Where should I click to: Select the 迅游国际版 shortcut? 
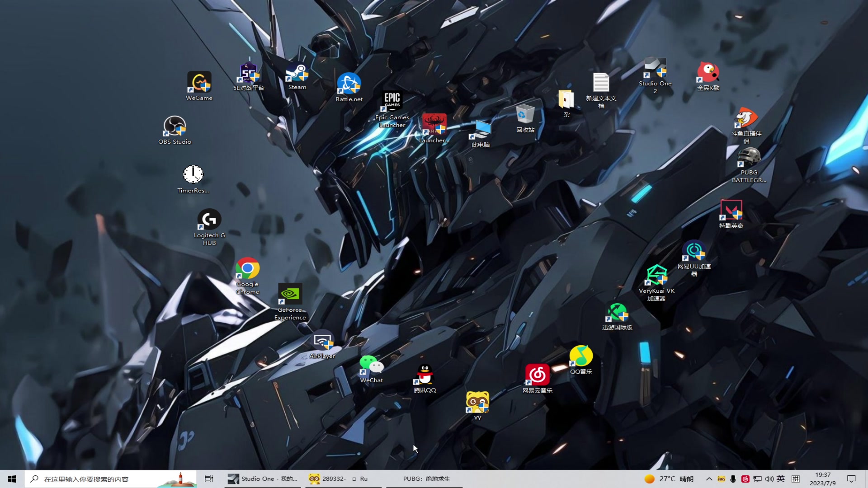pyautogui.click(x=617, y=316)
